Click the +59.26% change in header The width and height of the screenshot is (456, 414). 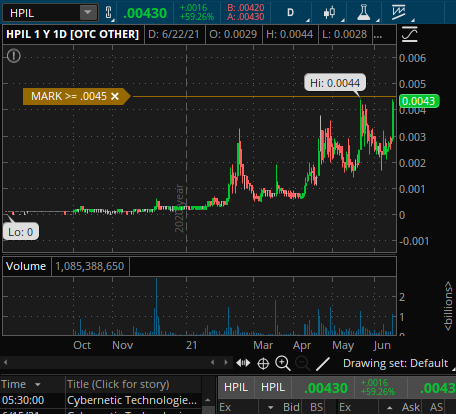pos(197,17)
